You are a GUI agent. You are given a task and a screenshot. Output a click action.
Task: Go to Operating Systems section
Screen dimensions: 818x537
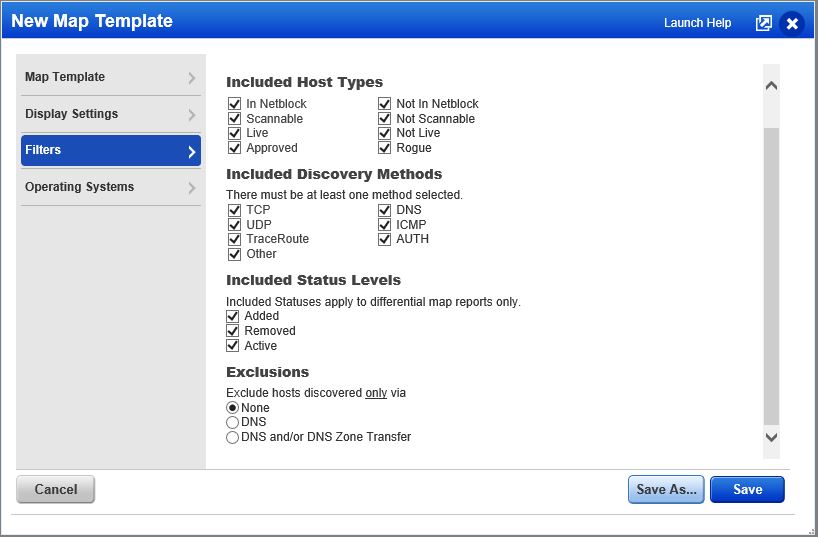(110, 187)
